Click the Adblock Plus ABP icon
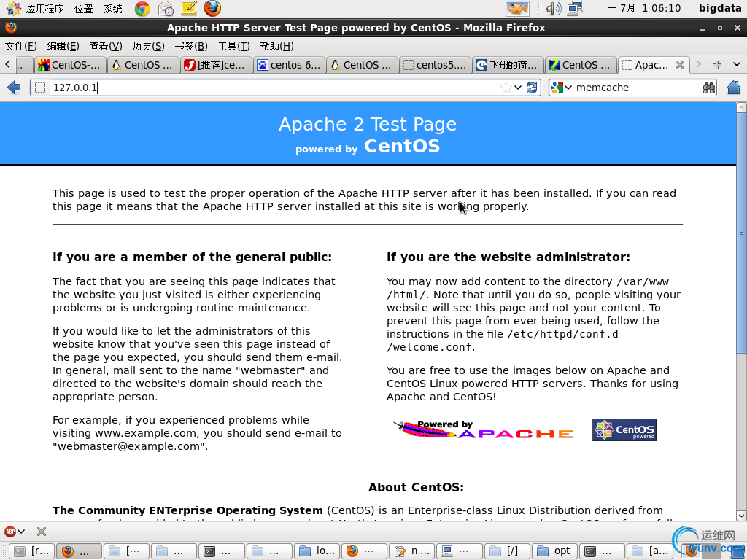 point(10,532)
